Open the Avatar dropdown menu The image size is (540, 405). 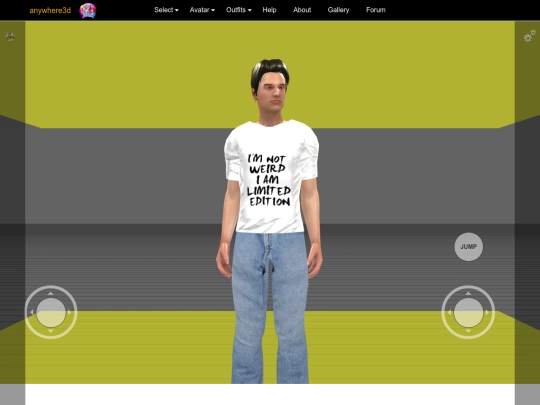click(x=202, y=10)
